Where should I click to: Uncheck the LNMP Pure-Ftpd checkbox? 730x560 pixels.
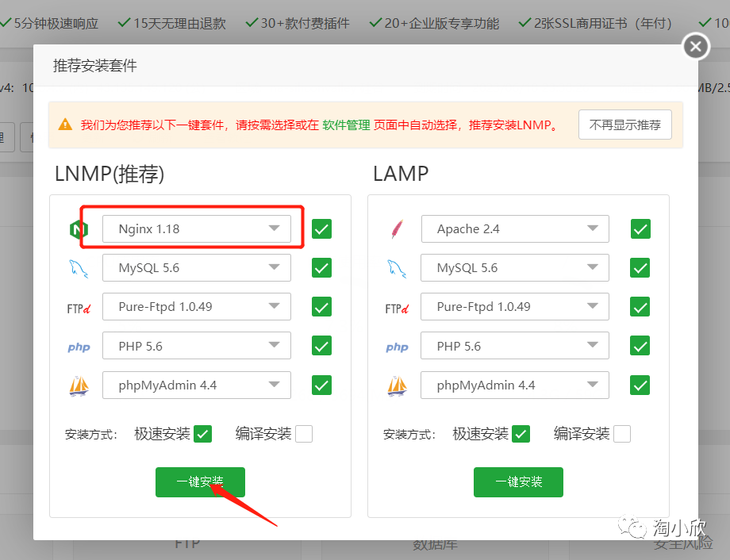coord(321,307)
